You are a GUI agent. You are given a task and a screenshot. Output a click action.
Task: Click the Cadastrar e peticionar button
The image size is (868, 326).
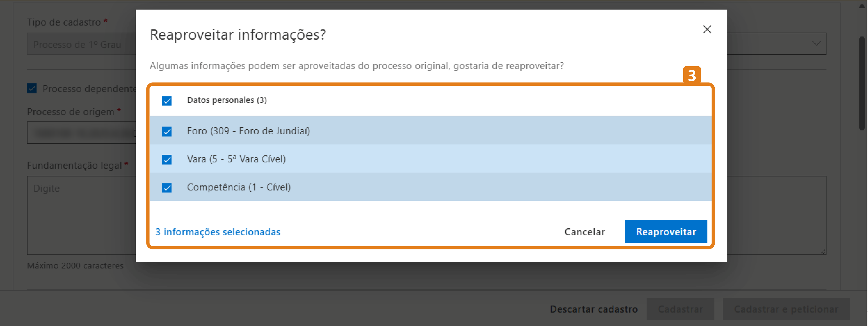point(786,309)
